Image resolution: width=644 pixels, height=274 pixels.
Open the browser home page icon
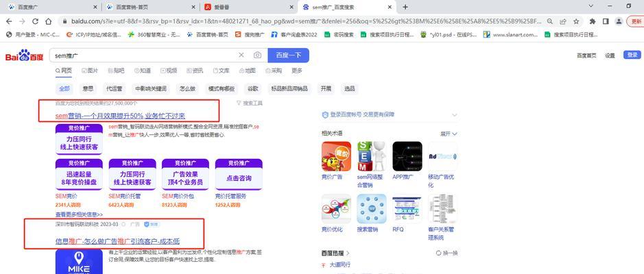pyautogui.click(x=49, y=21)
